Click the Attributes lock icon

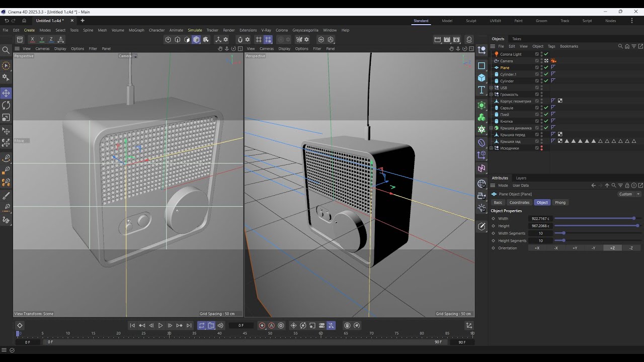click(627, 186)
